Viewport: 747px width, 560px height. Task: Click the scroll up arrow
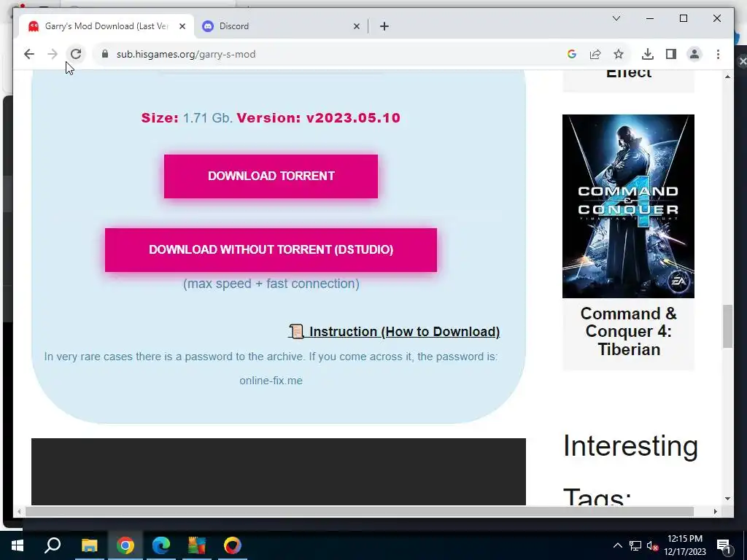click(727, 77)
